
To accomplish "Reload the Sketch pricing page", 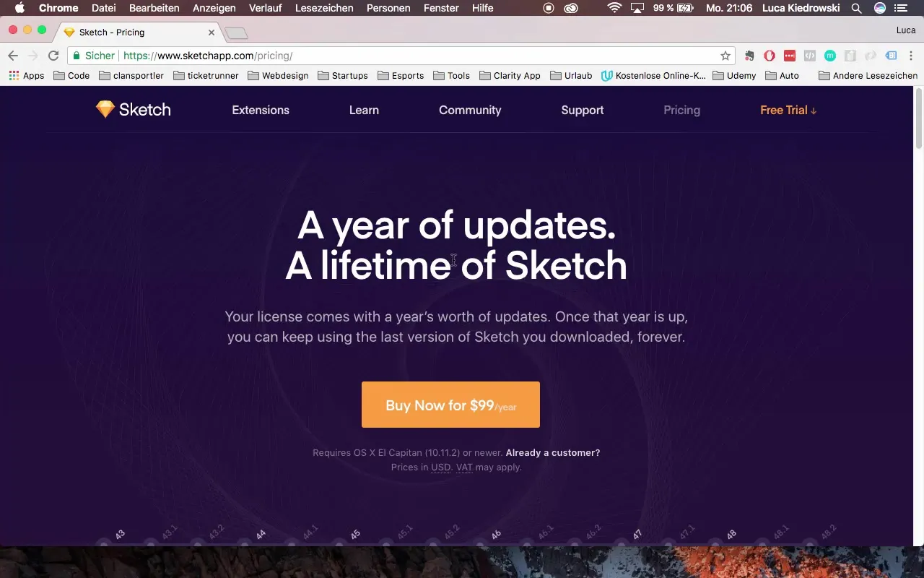I will (x=53, y=56).
